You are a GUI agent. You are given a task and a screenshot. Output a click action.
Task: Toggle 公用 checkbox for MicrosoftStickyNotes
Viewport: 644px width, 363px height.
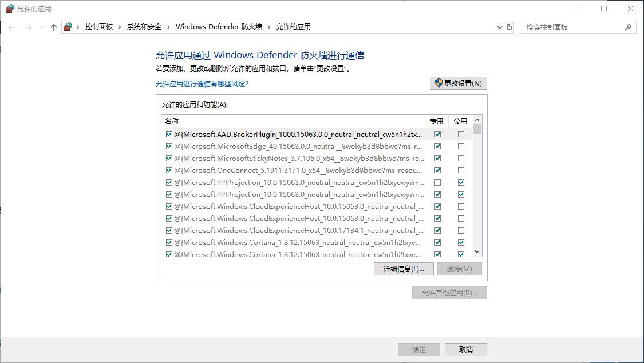pos(461,158)
